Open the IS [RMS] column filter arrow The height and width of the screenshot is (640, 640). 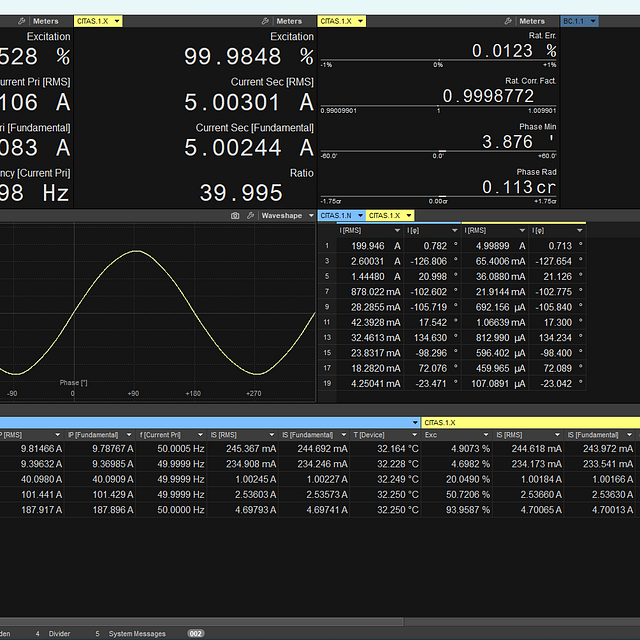pyautogui.click(x=272, y=435)
